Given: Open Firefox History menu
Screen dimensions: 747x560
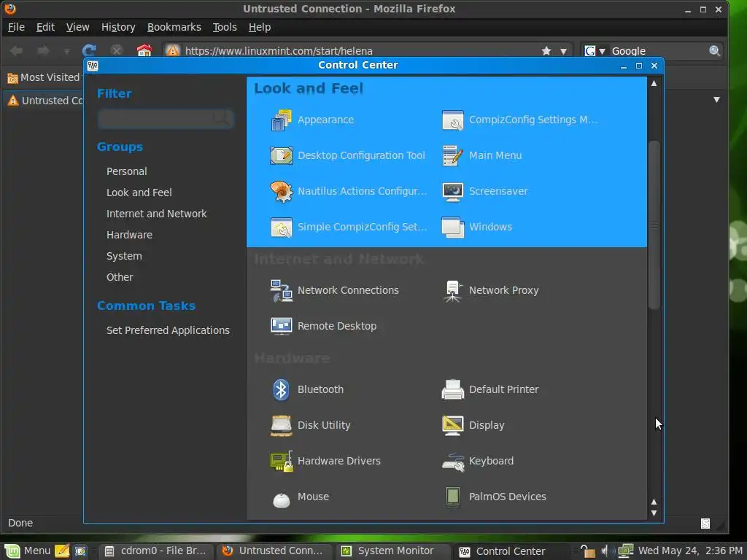Looking at the screenshot, I should [118, 27].
